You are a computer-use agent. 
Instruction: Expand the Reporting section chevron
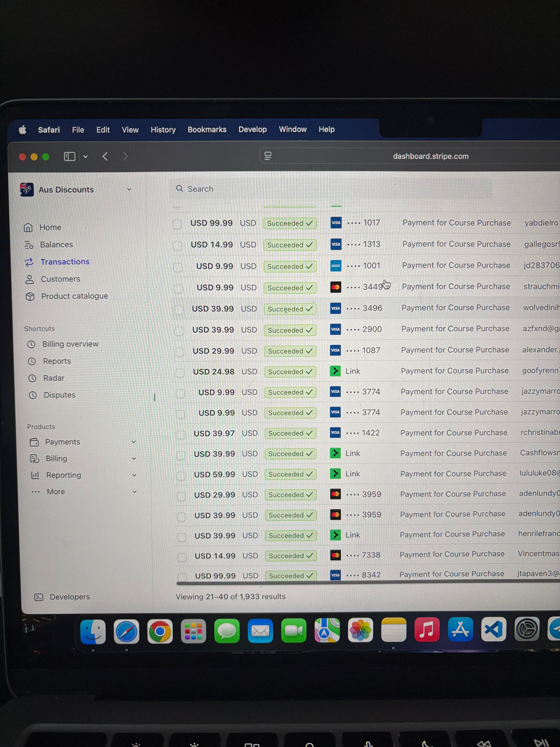tap(134, 475)
